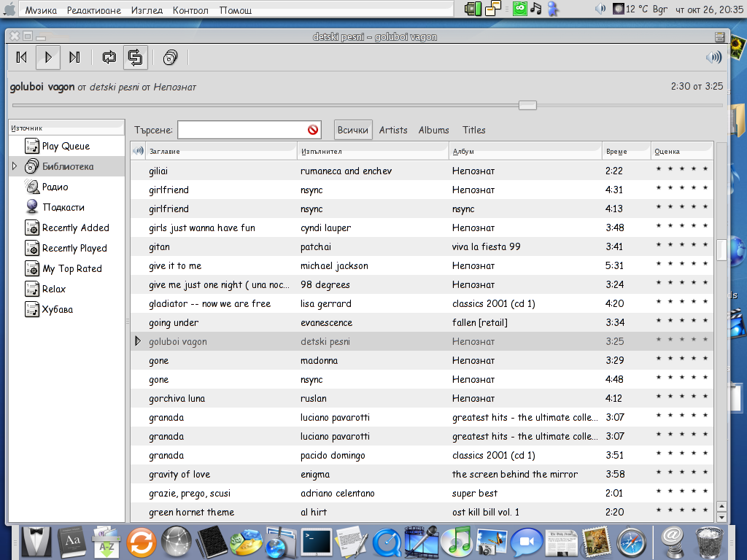747x560 pixels.
Task: Filter search by Titles
Action: [473, 130]
